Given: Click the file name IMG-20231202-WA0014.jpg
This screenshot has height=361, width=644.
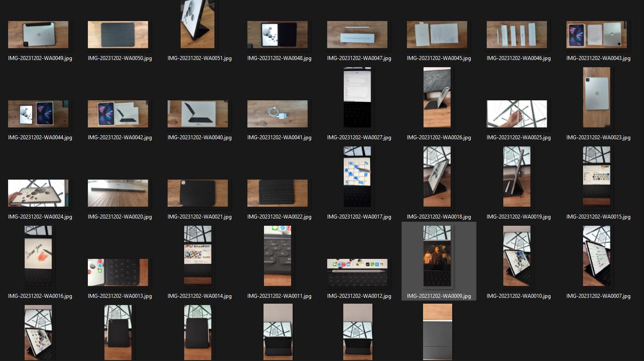Looking at the screenshot, I should [199, 296].
